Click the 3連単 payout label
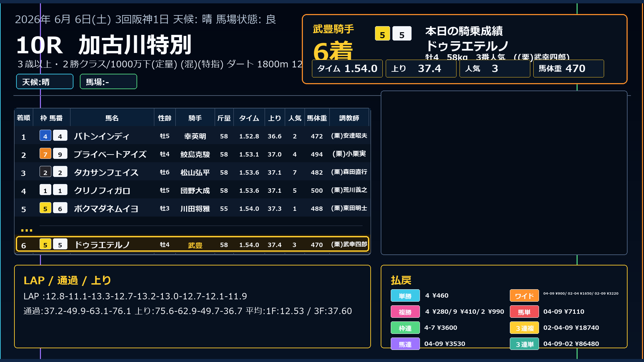The width and height of the screenshot is (644, 362). click(x=524, y=344)
